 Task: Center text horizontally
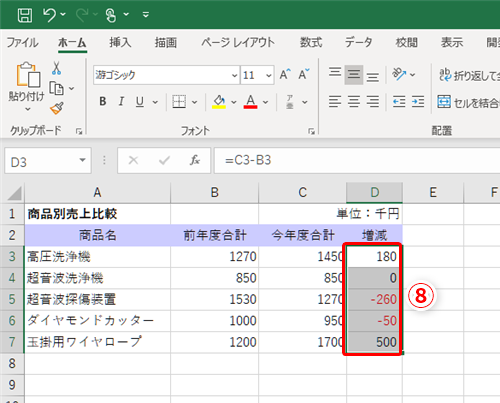354,101
